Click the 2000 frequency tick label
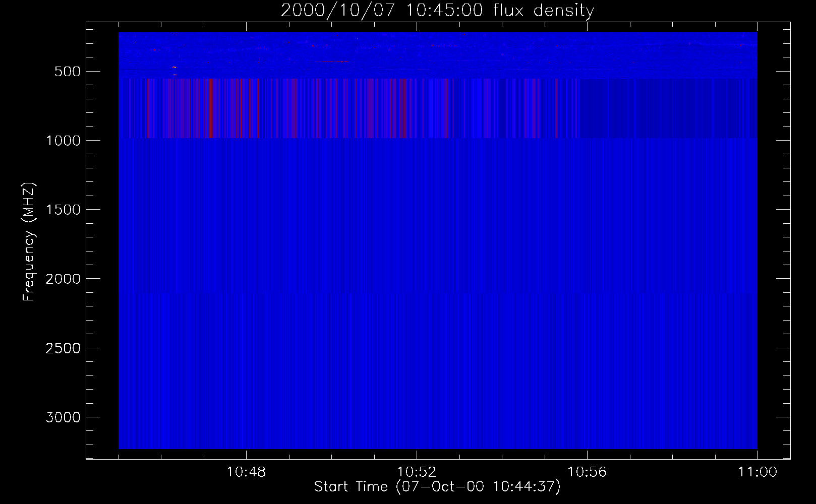 coord(63,279)
